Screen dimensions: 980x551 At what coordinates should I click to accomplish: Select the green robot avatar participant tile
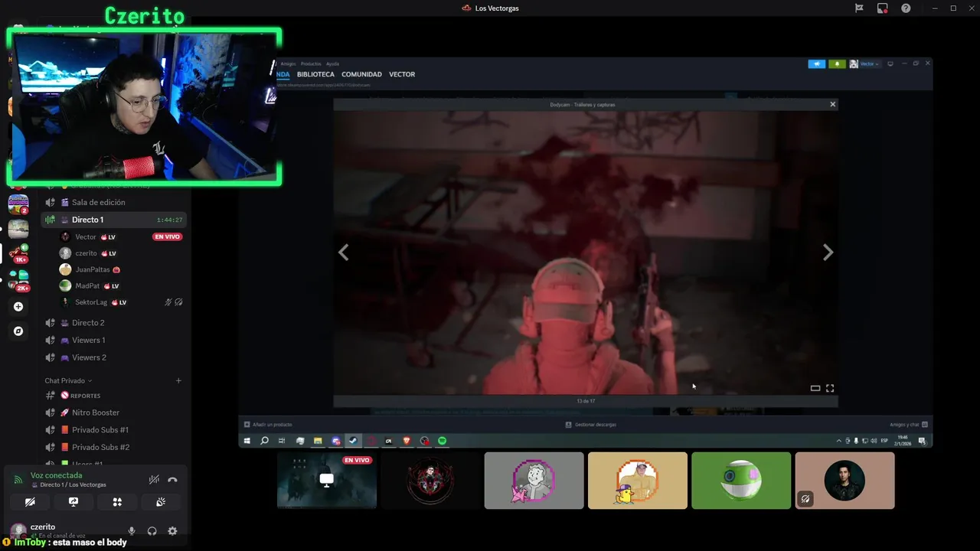pyautogui.click(x=741, y=481)
